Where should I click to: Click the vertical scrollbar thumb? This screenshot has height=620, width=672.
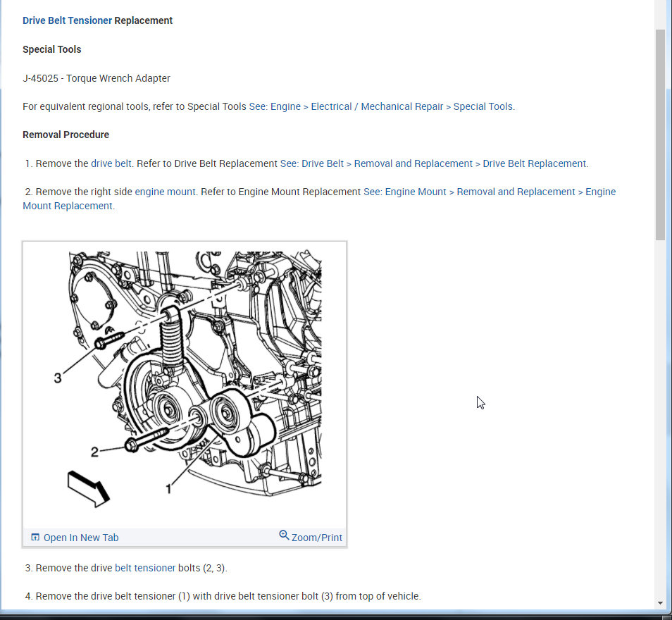[660, 135]
